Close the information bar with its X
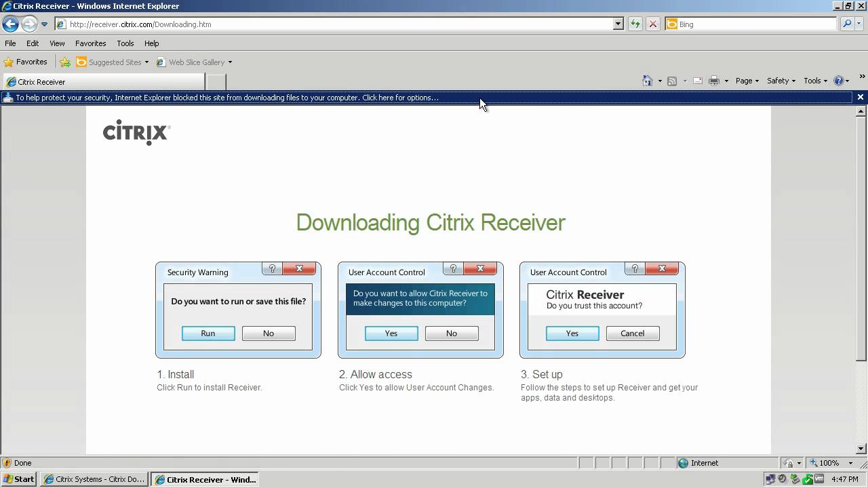Screen dimensions: 868x488 click(861, 98)
